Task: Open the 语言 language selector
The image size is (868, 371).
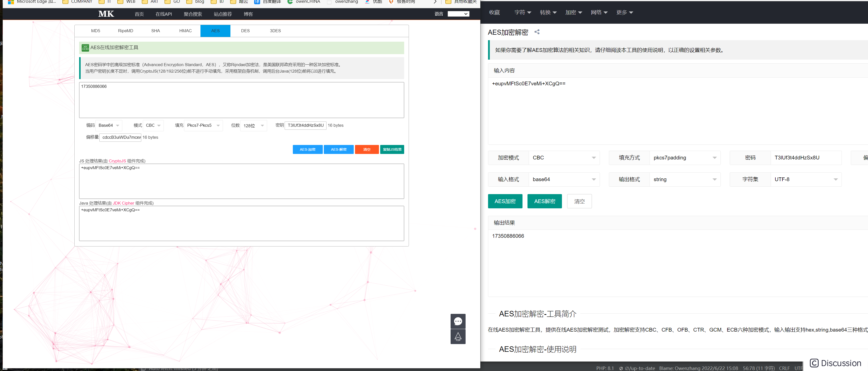Action: (x=458, y=14)
